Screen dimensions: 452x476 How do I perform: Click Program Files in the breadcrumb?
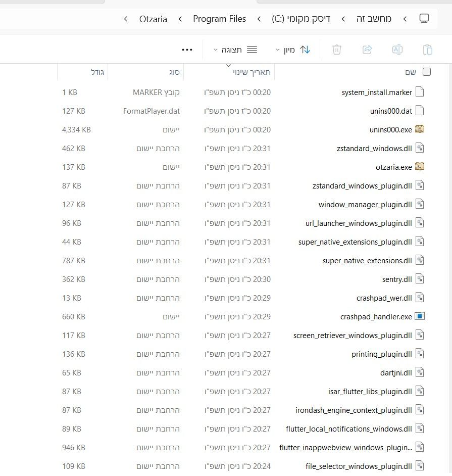coord(219,19)
